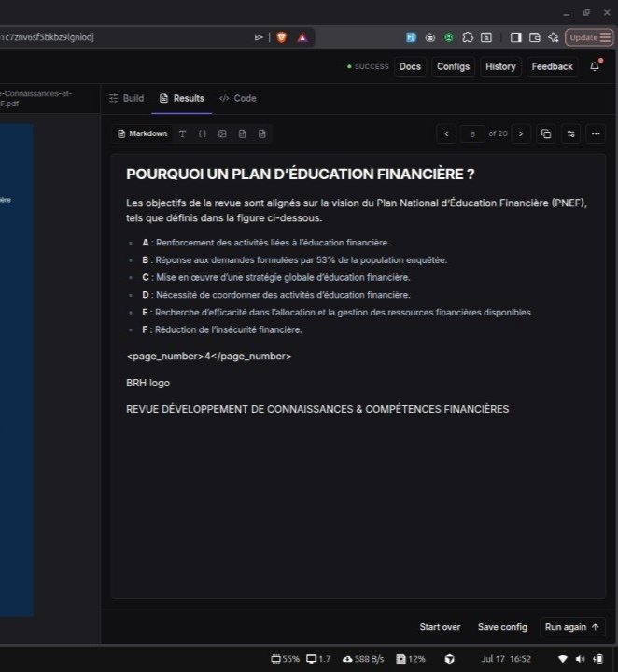Open the battery charging tray icon
The height and width of the screenshot is (672, 618).
pos(598,659)
